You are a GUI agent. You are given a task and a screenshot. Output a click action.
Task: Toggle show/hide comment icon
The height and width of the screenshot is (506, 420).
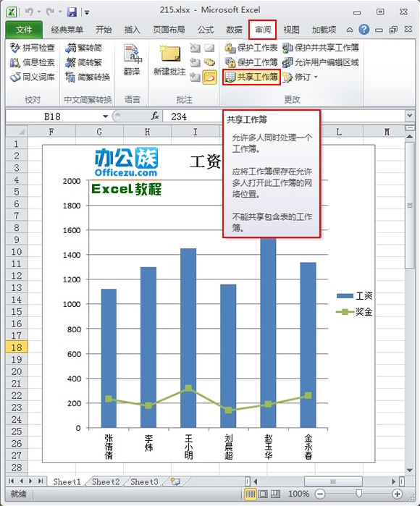point(209,48)
